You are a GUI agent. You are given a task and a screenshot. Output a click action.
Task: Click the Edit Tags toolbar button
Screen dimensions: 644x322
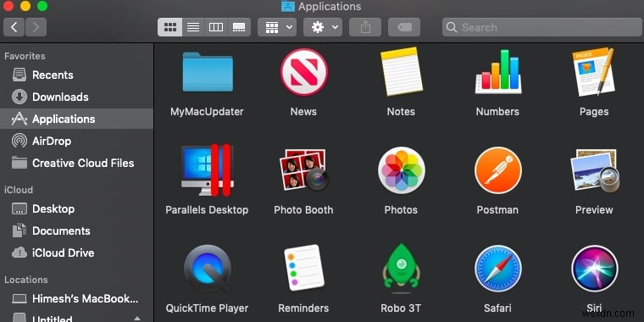[404, 27]
